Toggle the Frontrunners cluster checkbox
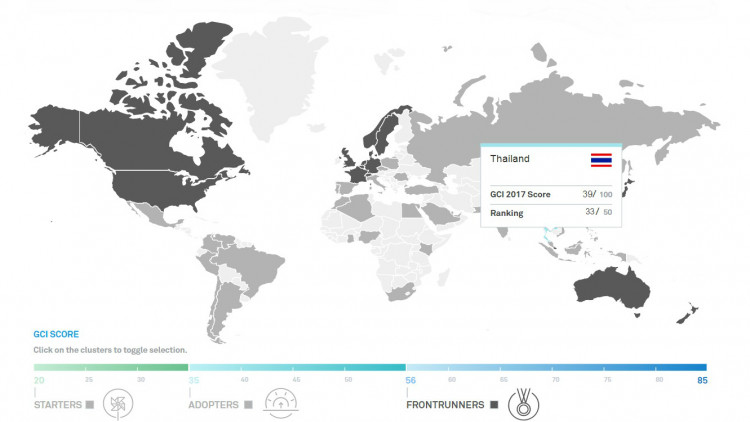This screenshot has height=422, width=750. (x=494, y=405)
